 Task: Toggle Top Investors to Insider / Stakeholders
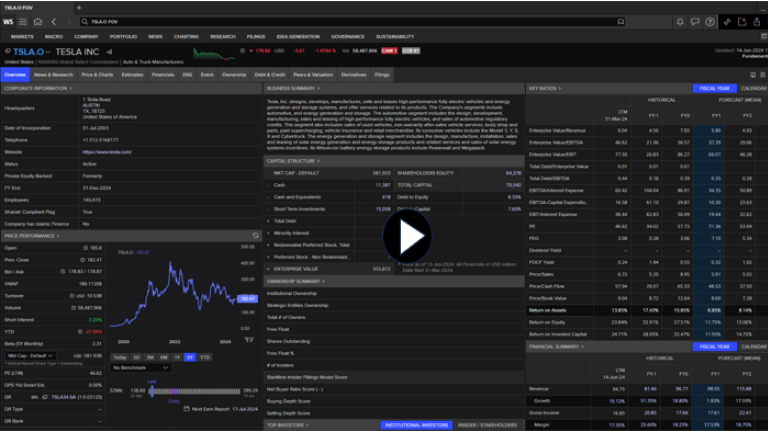tap(484, 425)
